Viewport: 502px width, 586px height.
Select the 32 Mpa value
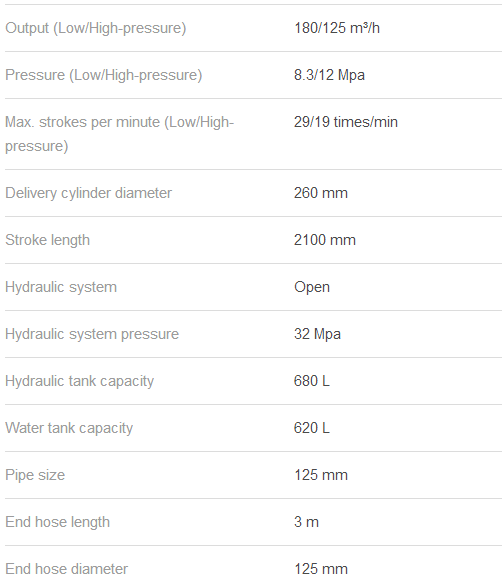tap(317, 334)
